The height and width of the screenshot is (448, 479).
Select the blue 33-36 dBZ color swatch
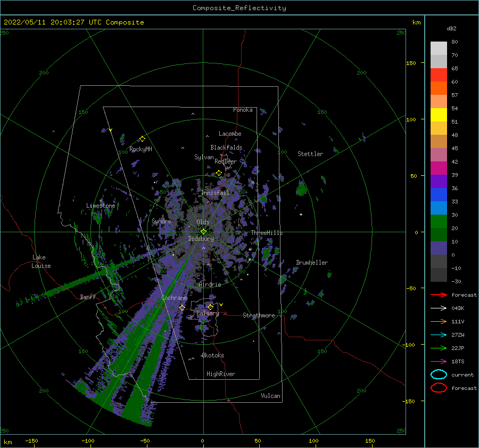439,195
